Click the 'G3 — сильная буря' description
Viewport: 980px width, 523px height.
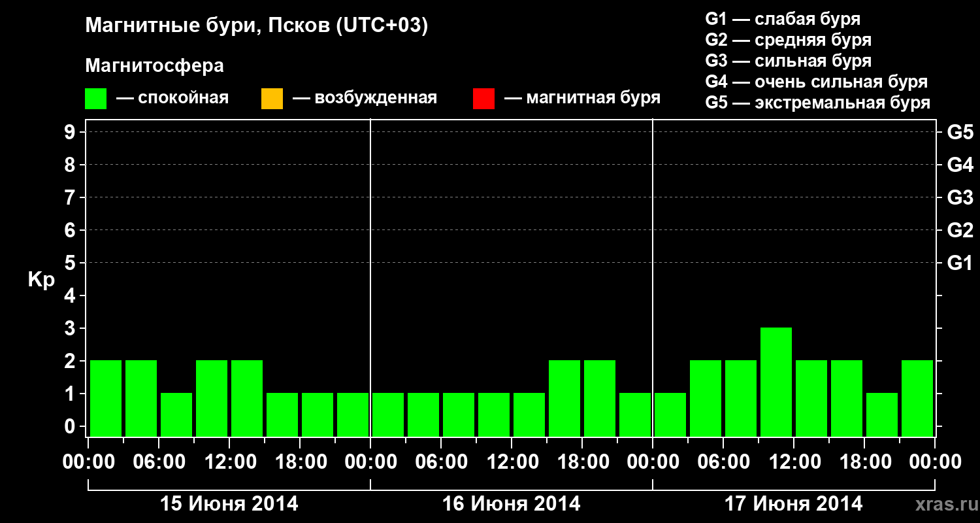click(789, 61)
